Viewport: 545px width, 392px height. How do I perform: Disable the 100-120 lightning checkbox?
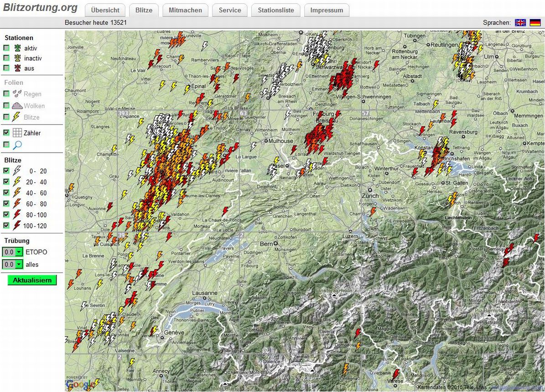pyautogui.click(x=6, y=226)
